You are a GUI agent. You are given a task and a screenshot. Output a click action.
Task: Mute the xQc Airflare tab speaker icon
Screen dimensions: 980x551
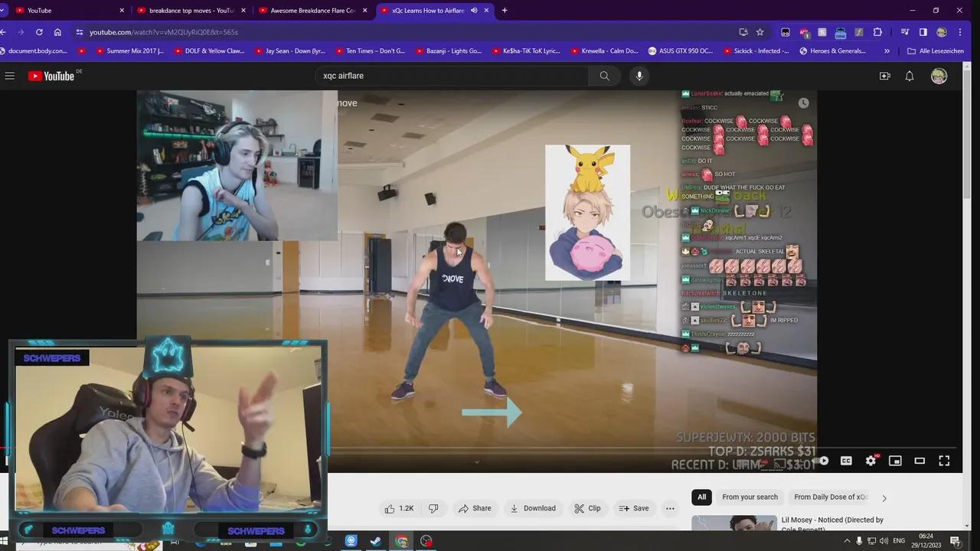click(x=474, y=11)
